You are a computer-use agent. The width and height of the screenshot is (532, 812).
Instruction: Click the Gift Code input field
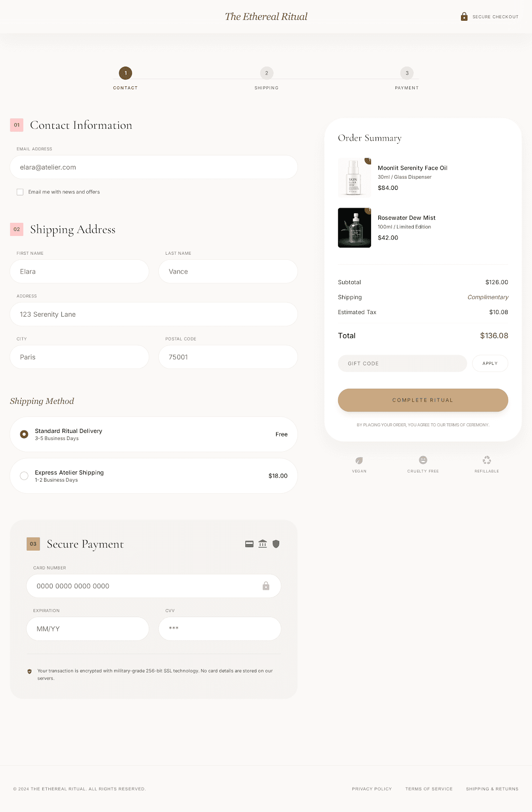point(402,363)
